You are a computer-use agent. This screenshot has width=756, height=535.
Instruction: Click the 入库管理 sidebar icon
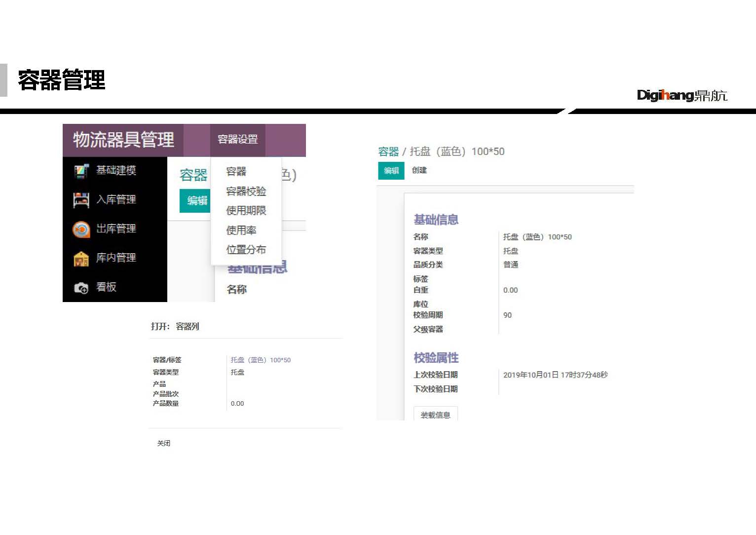tap(81, 200)
